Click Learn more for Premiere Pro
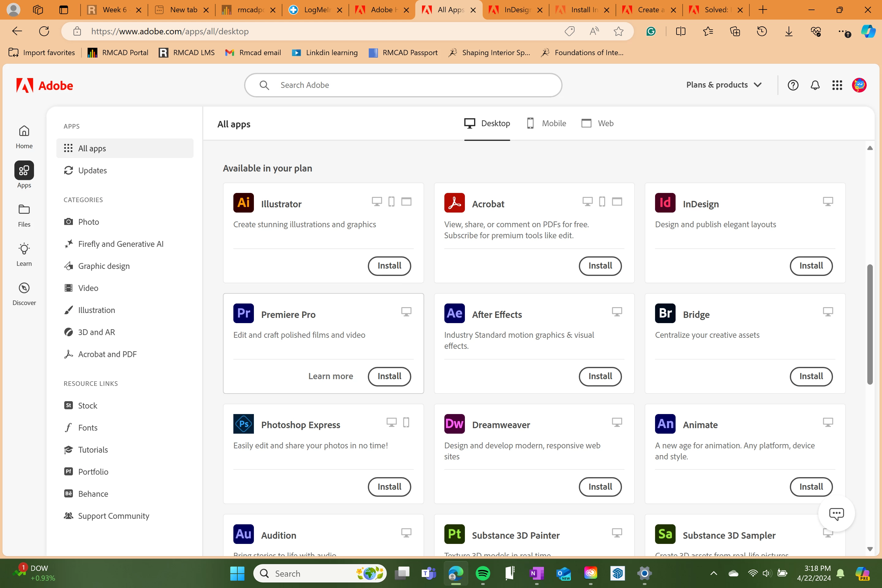Viewport: 882px width, 588px height. [x=330, y=376]
